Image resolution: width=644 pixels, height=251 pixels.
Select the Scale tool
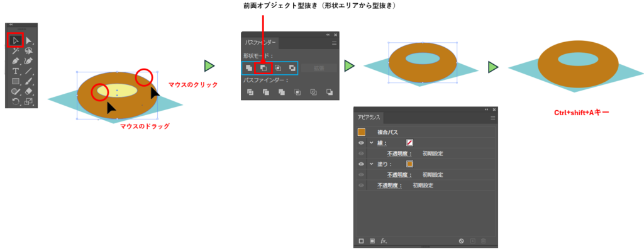pos(29,101)
